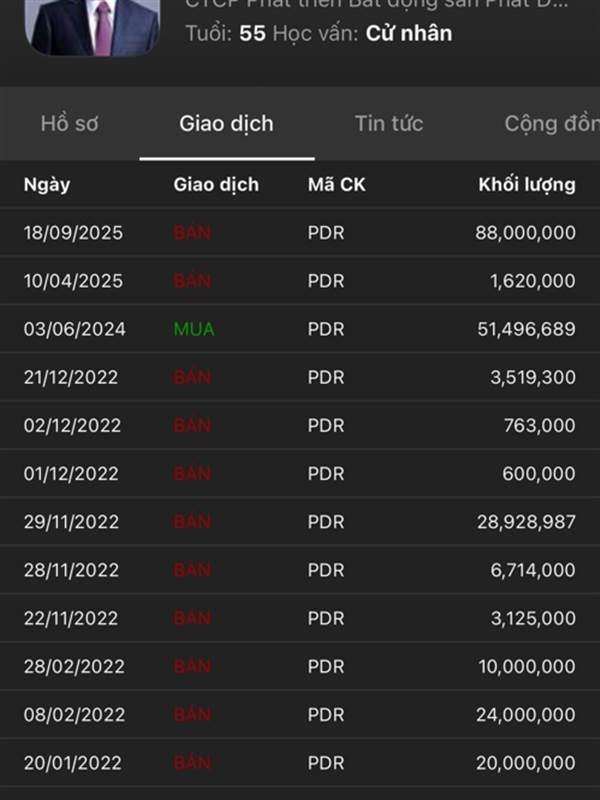Click the BÁN label on 28/11/2022
Image resolution: width=600 pixels, height=800 pixels.
pyautogui.click(x=192, y=570)
